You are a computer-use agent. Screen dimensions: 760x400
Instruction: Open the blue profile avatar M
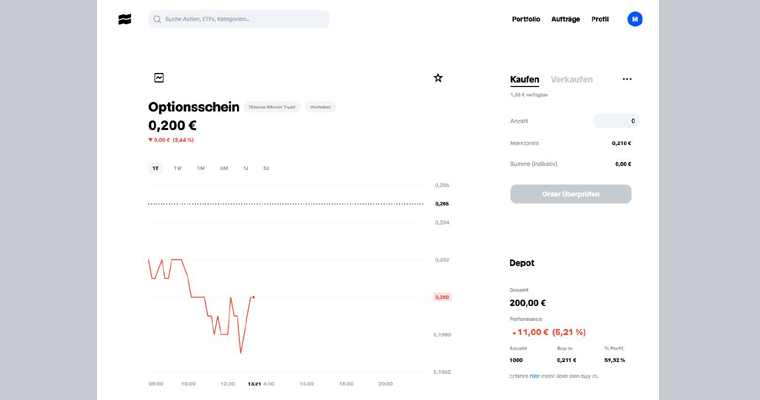[635, 19]
